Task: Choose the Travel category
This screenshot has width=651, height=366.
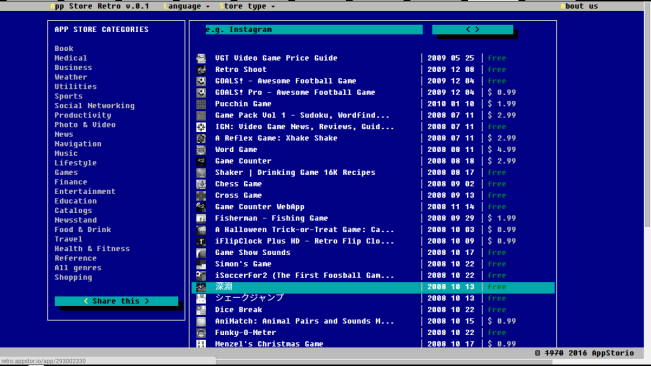Action: tap(69, 239)
